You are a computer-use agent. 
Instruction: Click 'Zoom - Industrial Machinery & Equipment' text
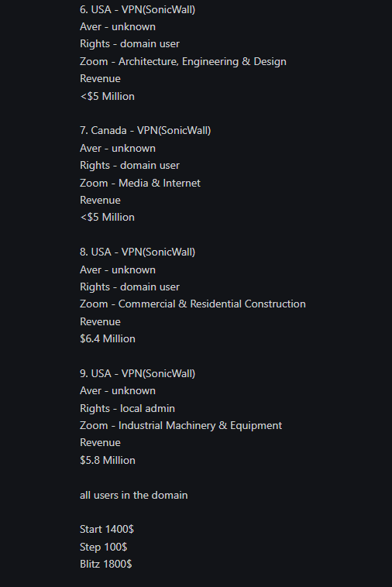(x=181, y=426)
